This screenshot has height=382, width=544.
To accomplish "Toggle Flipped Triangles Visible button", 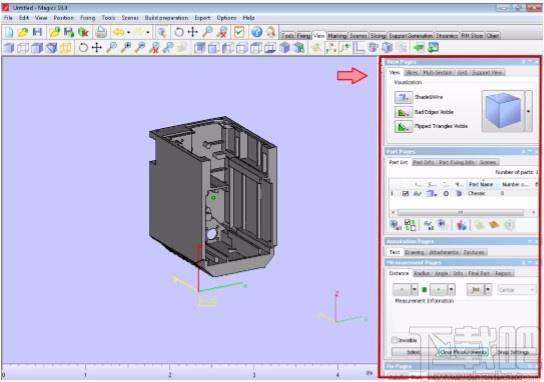I will [403, 127].
